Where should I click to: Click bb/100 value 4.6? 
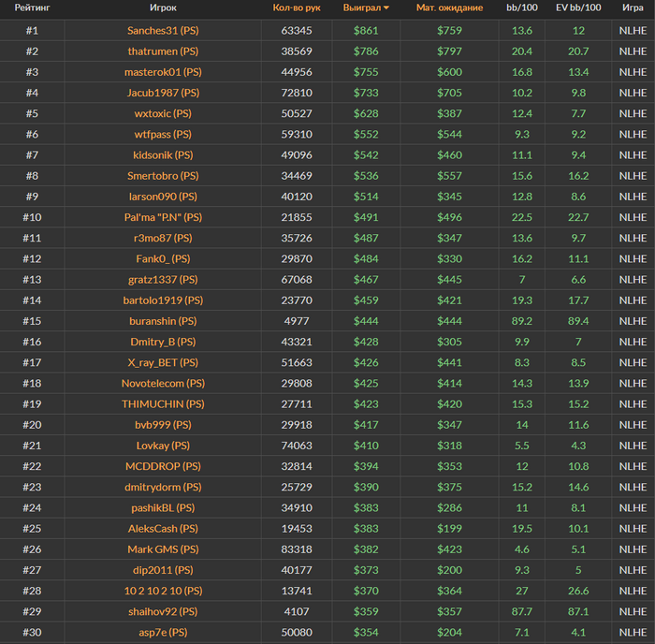[x=522, y=549]
